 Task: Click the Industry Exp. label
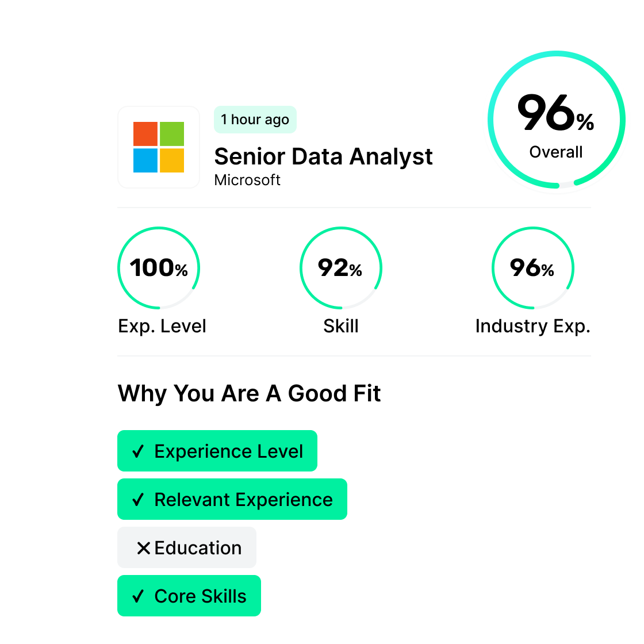(x=532, y=326)
